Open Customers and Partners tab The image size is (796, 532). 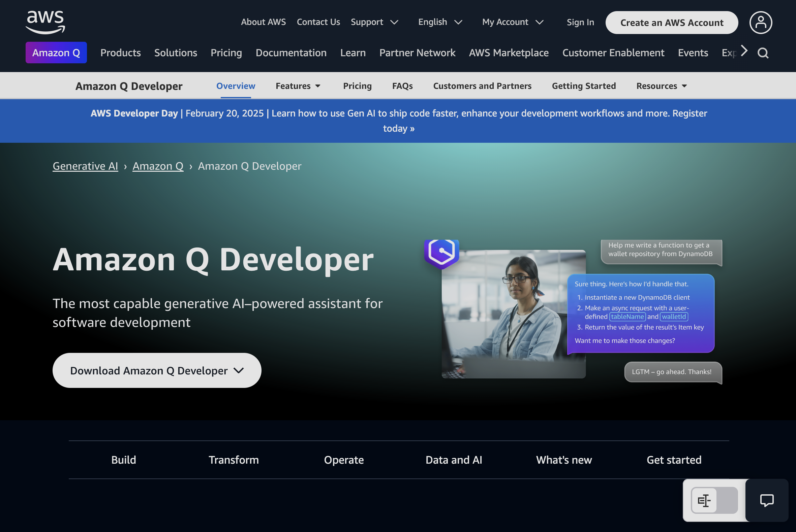[482, 86]
